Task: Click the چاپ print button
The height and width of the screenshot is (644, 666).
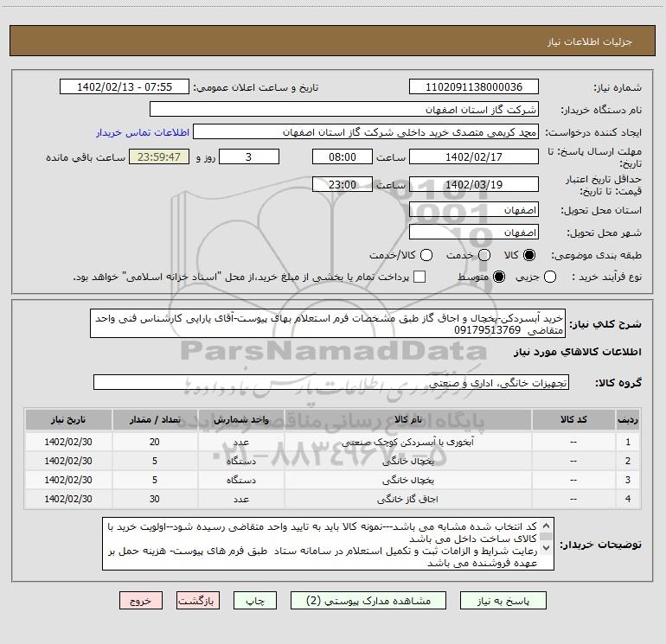Action: tap(255, 601)
